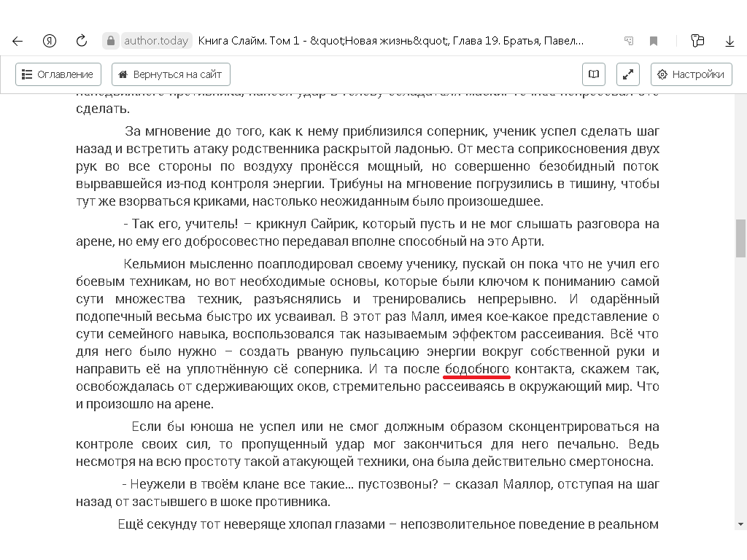Click the author.today address field
Image resolution: width=747 pixels, height=560 pixels.
tap(156, 42)
